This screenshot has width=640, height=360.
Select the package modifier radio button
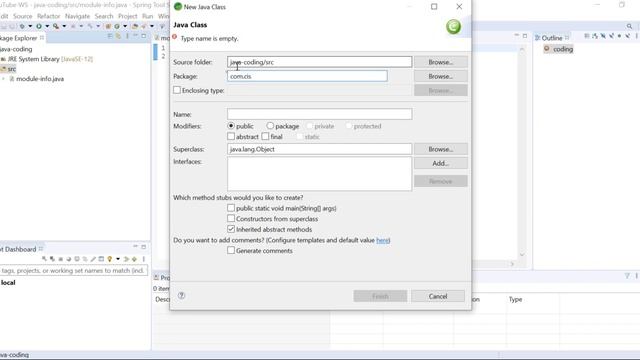(270, 126)
